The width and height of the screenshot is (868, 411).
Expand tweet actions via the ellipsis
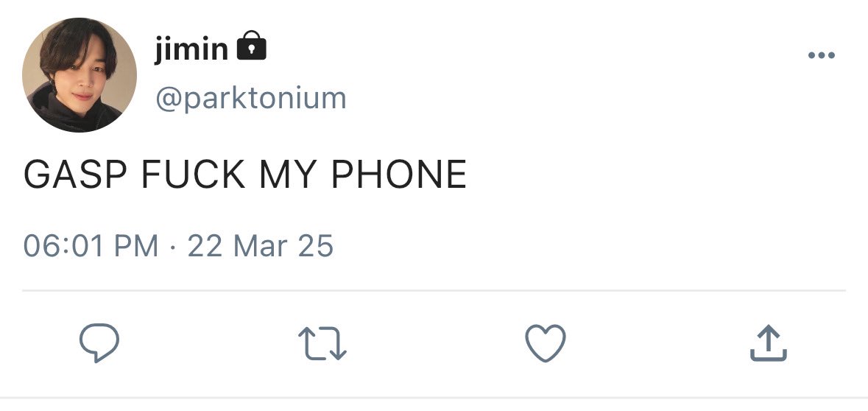tap(822, 55)
